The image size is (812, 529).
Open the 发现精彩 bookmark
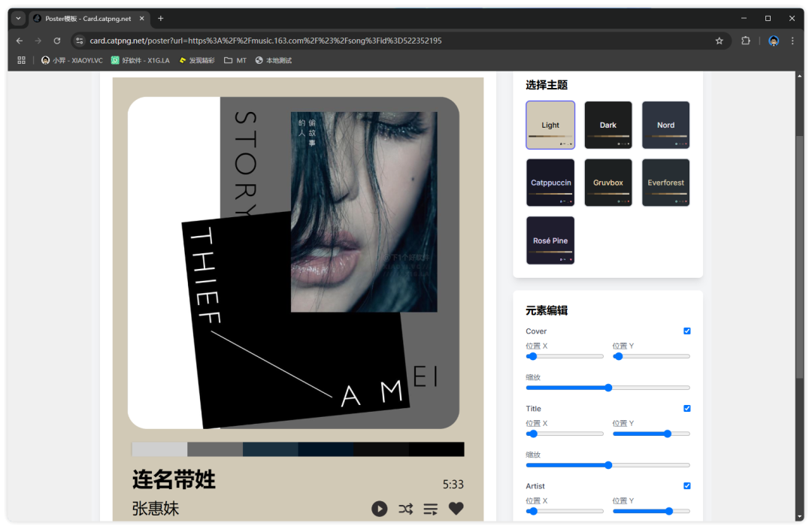[x=197, y=60]
